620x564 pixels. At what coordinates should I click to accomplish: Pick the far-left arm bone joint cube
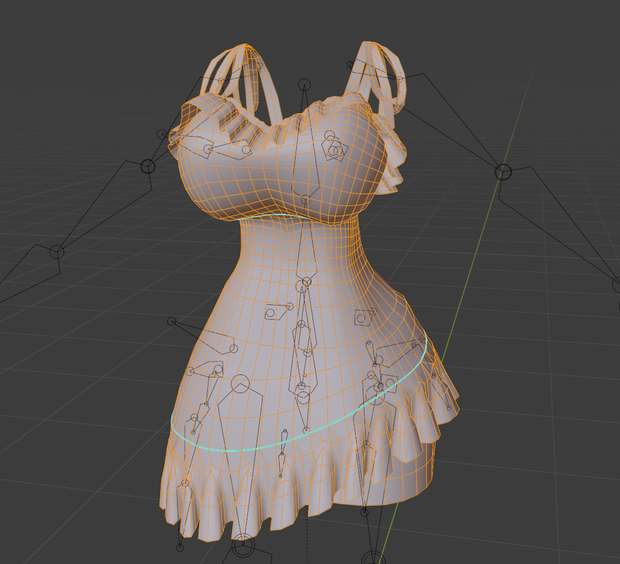coord(57,252)
